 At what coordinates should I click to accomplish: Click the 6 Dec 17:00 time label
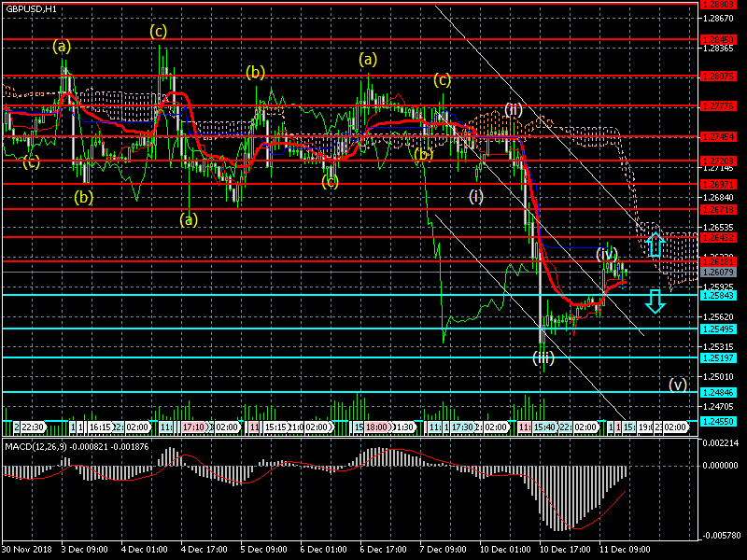pyautogui.click(x=384, y=550)
